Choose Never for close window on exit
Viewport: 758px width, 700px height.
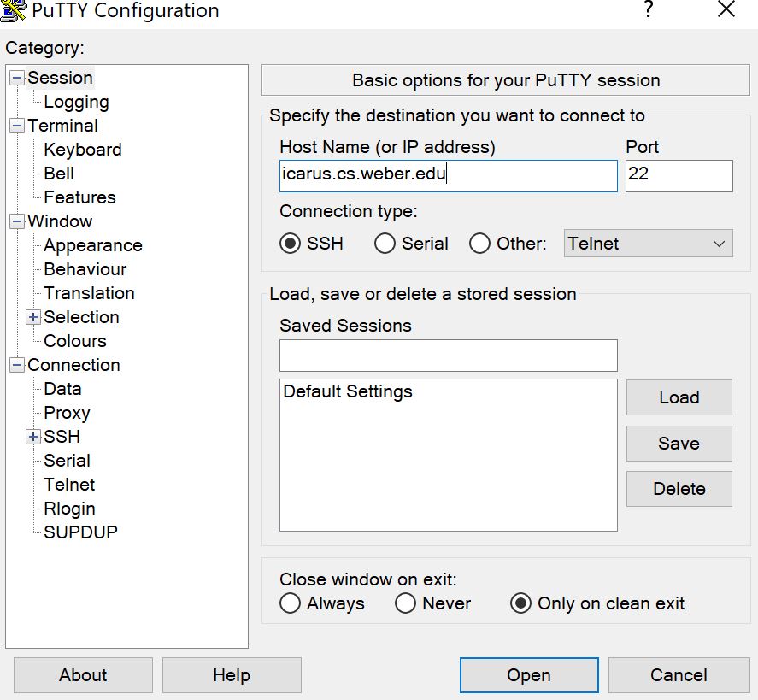405,603
